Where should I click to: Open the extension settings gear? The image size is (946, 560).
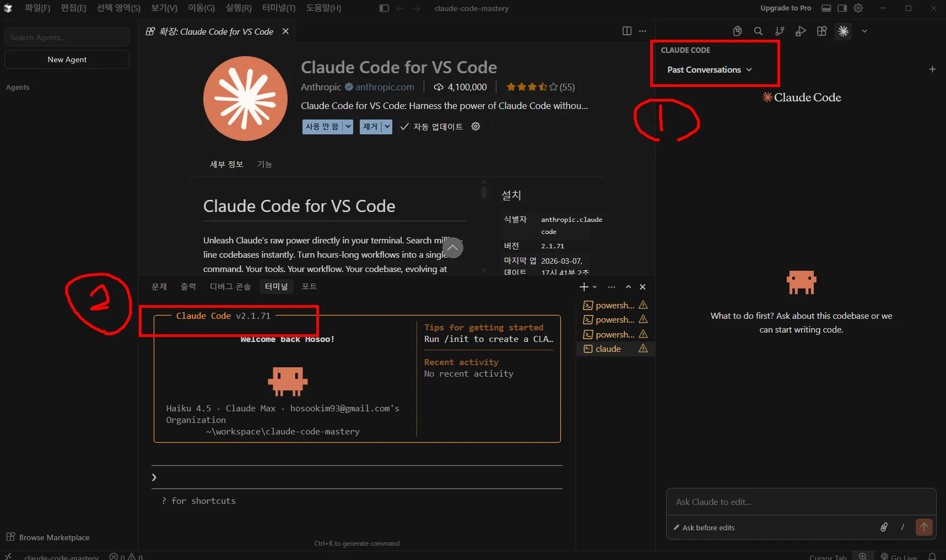click(476, 127)
